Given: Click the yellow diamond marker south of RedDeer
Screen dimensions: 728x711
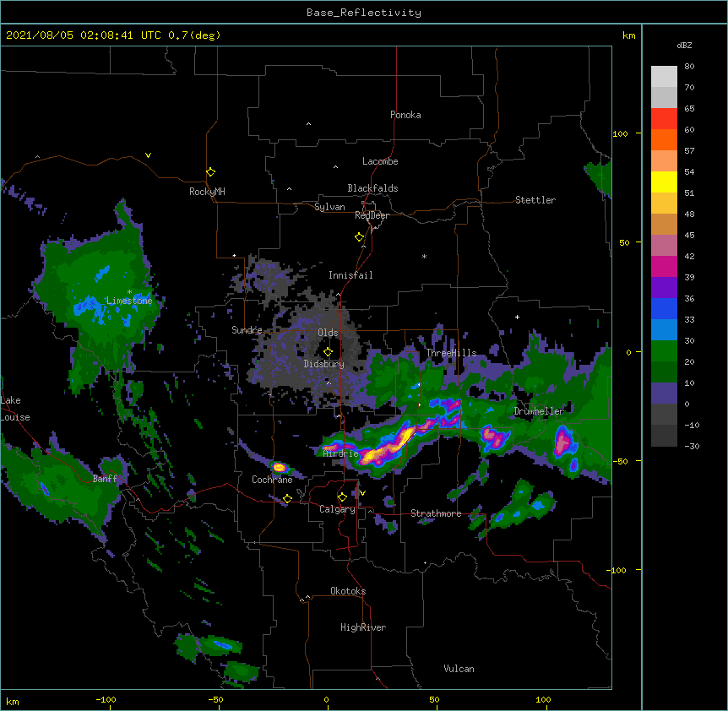Looking at the screenshot, I should (360, 237).
